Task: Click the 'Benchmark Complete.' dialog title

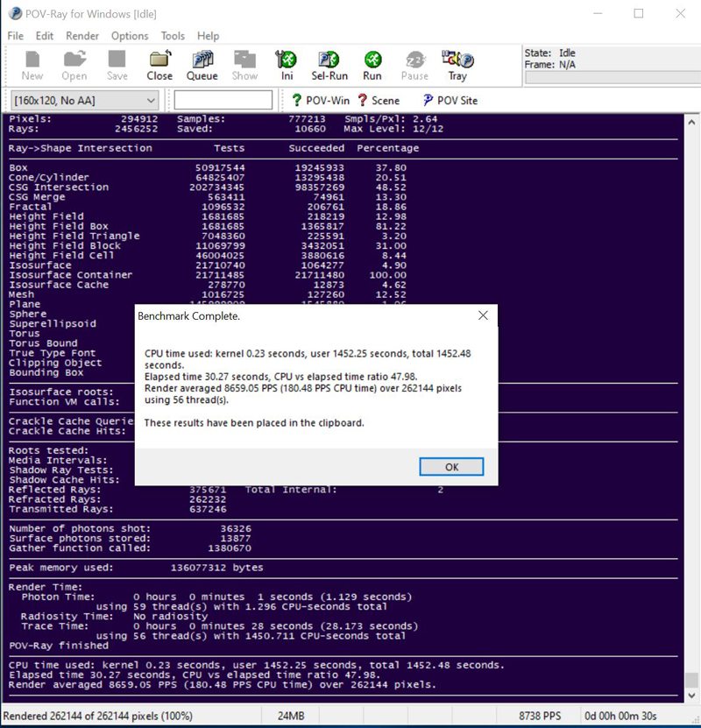Action: coord(188,316)
